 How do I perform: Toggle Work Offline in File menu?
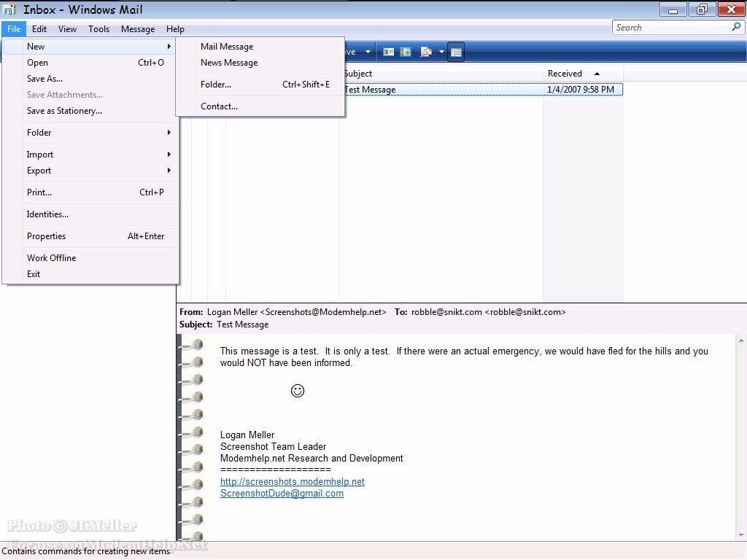coord(90,257)
